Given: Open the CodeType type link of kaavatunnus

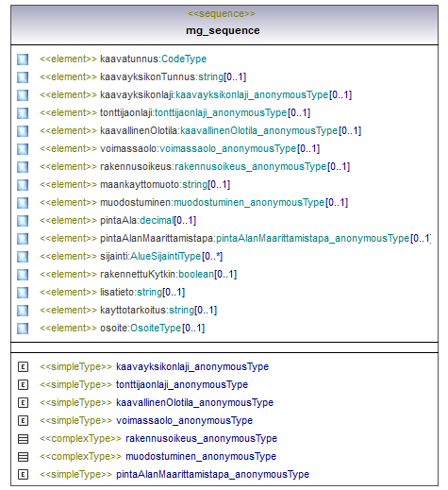Looking at the screenshot, I should [x=184, y=59].
